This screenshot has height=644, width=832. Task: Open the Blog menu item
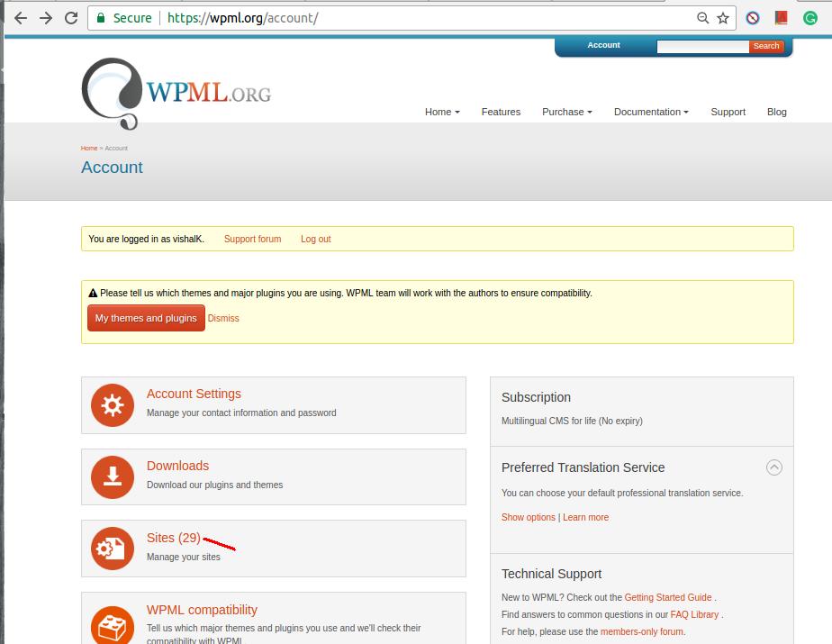(x=777, y=112)
